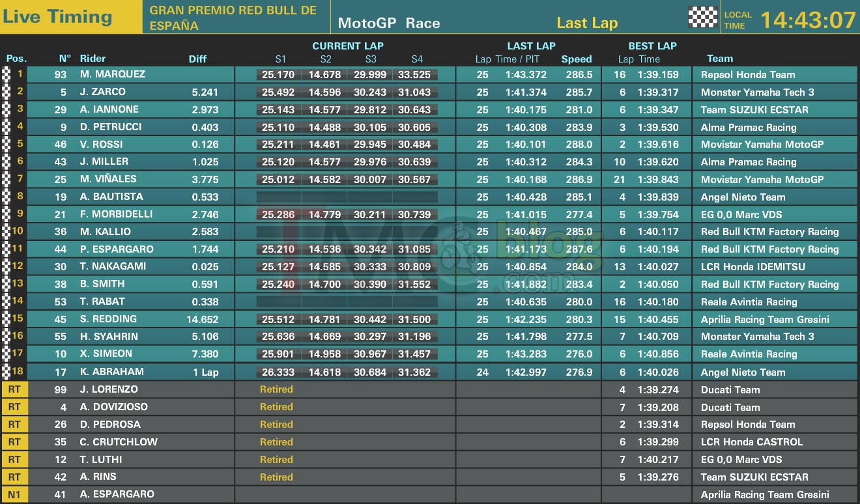Click the 26.333 S1 time for K. Abraham
This screenshot has height=504, width=860.
coord(278,372)
